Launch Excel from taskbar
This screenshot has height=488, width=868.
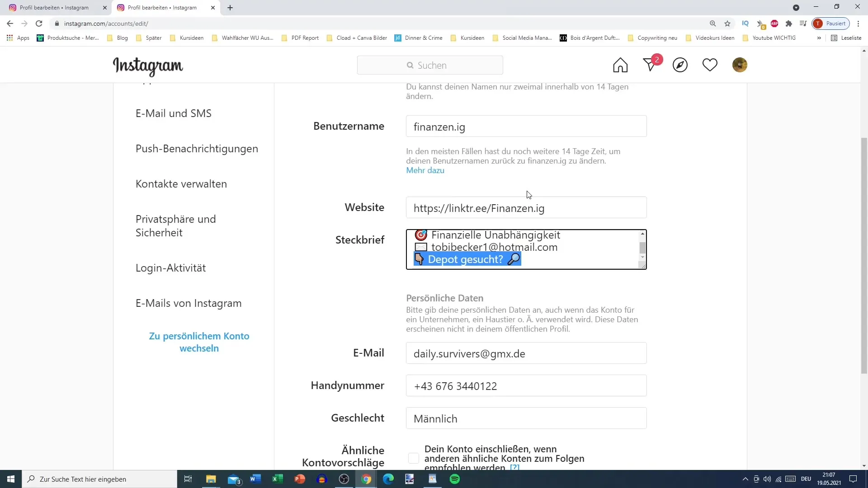(x=278, y=479)
